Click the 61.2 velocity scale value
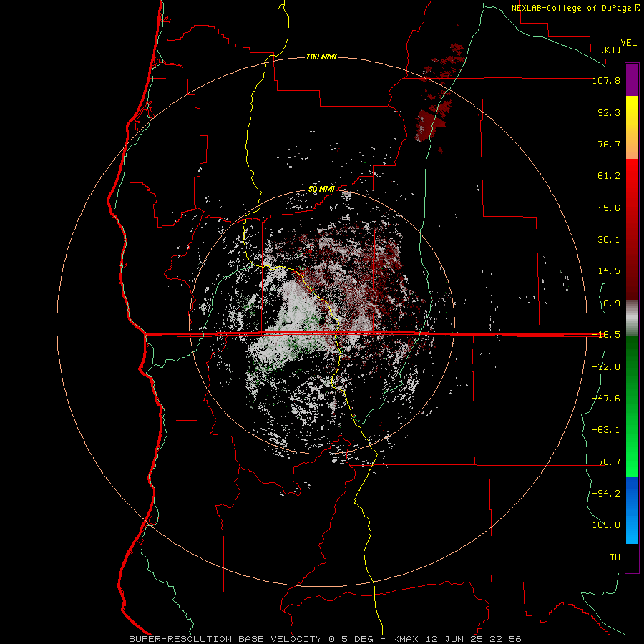Viewport: 644px width, 644px height. tap(609, 176)
